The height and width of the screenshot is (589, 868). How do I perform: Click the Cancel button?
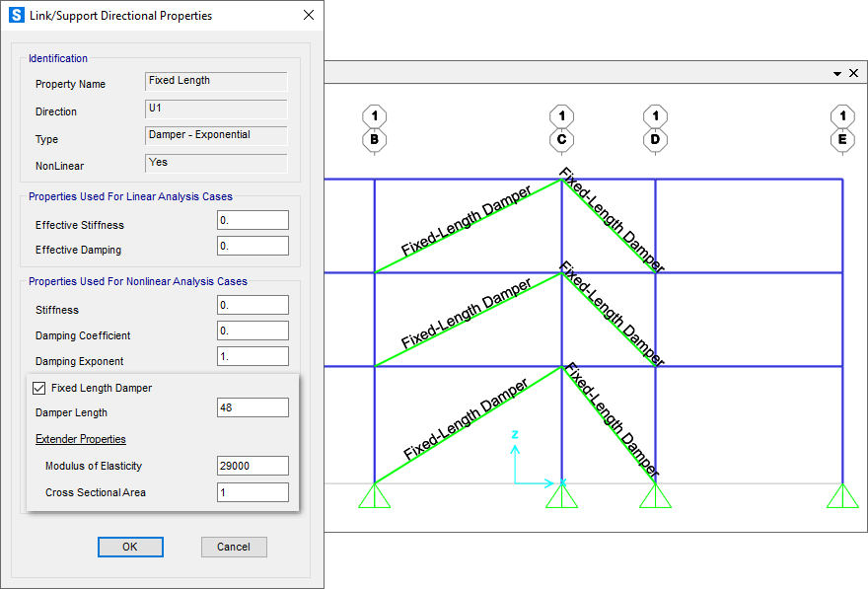tap(234, 547)
